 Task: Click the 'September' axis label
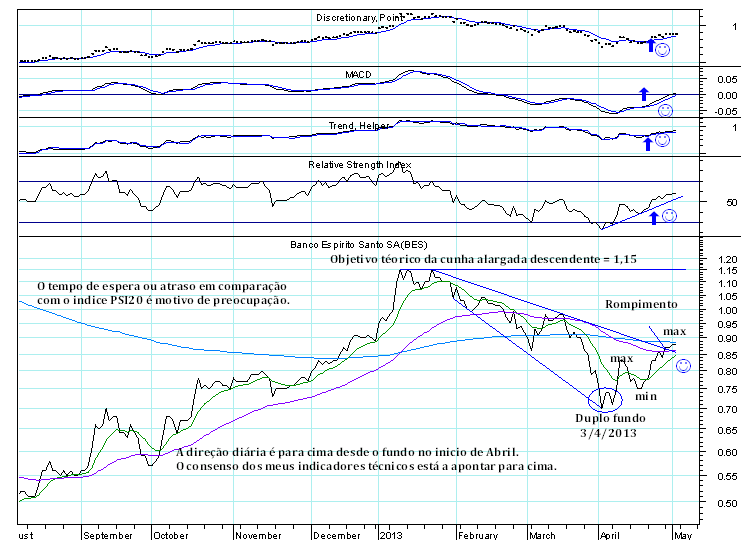point(108,536)
